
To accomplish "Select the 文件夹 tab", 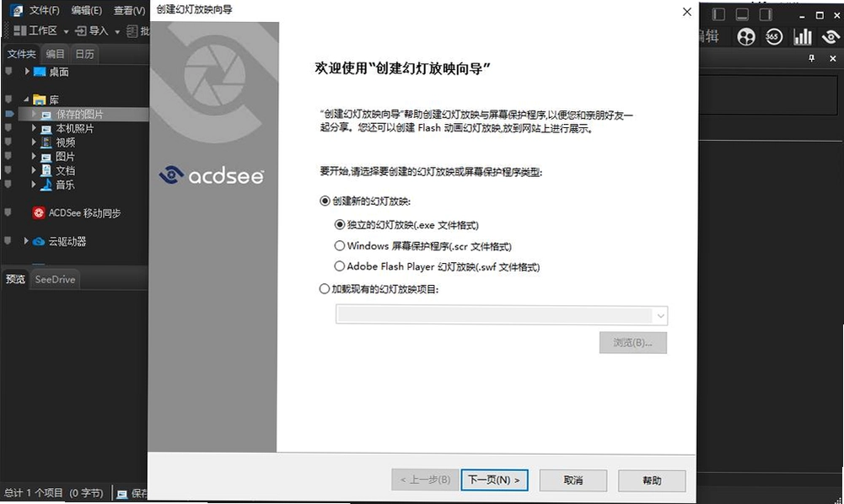I will tap(21, 54).
